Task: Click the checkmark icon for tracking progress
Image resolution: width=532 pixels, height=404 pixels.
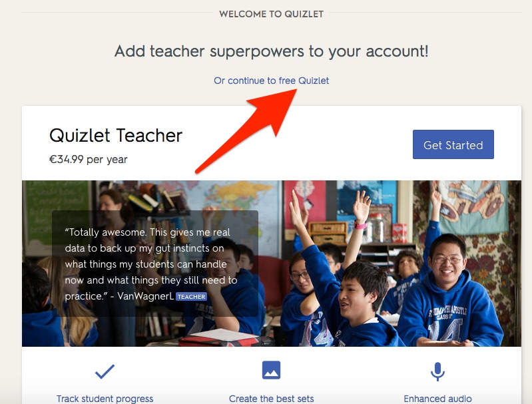Action: 105,371
